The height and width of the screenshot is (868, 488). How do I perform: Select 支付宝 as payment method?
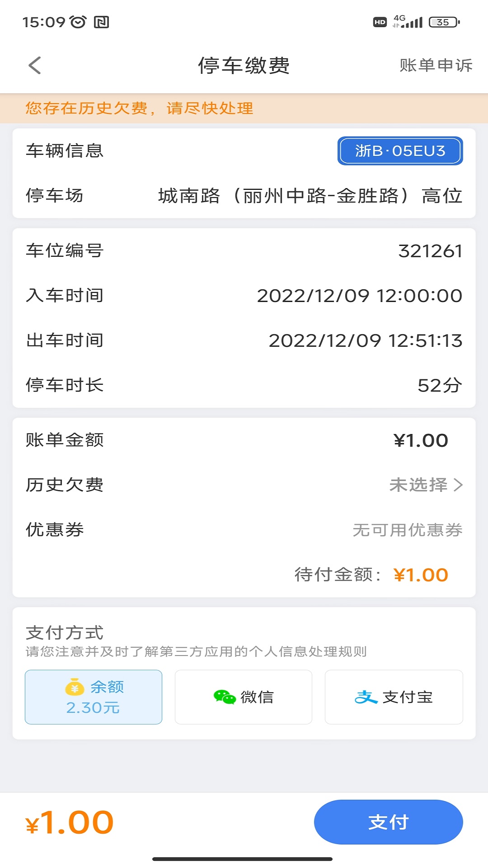coord(394,697)
